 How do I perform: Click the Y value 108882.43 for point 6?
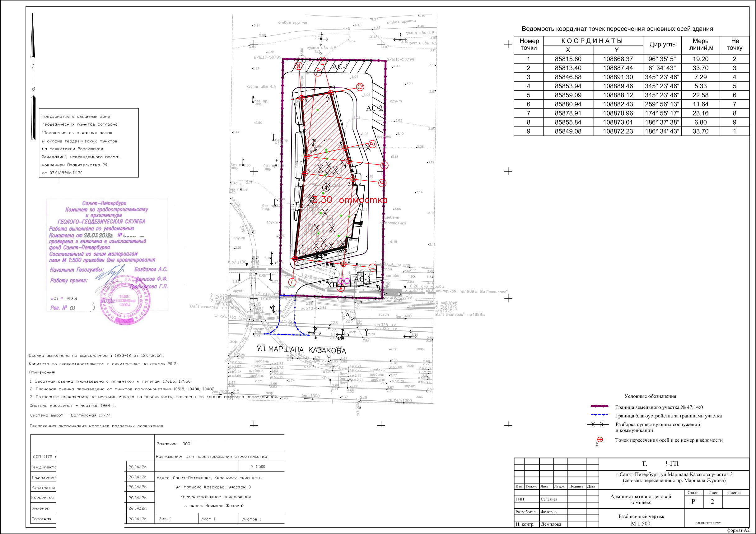coord(618,104)
